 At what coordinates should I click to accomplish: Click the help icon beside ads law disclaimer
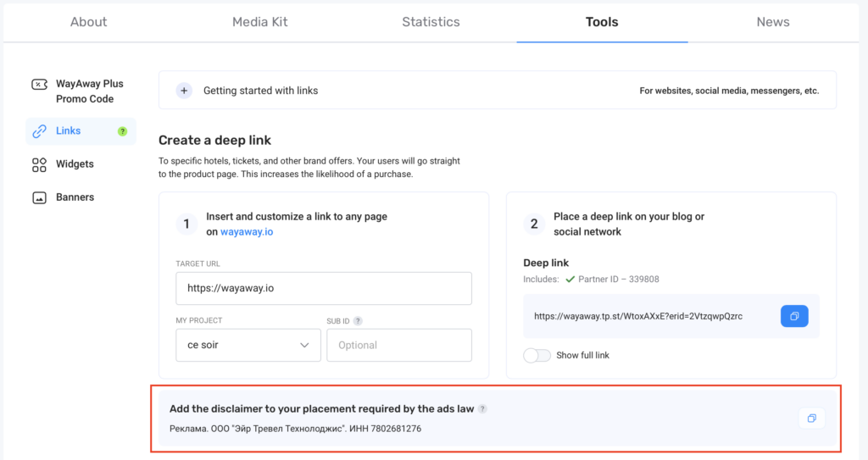pyautogui.click(x=482, y=409)
